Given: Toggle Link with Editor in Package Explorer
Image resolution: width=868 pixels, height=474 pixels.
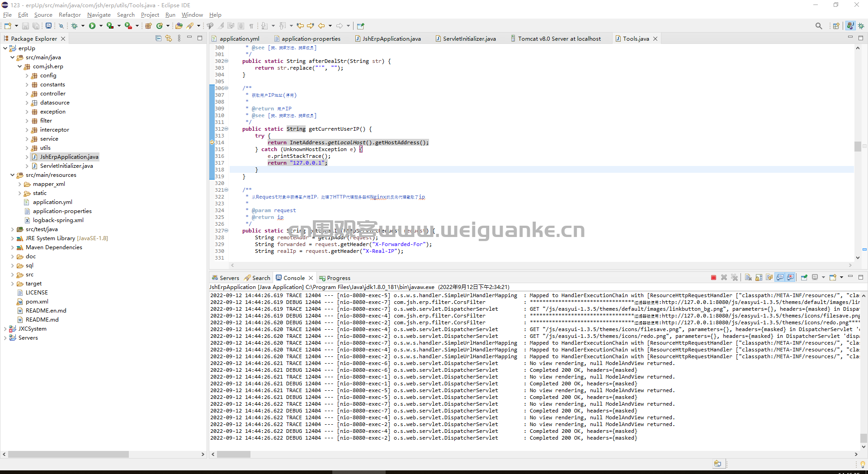Looking at the screenshot, I should tap(169, 38).
